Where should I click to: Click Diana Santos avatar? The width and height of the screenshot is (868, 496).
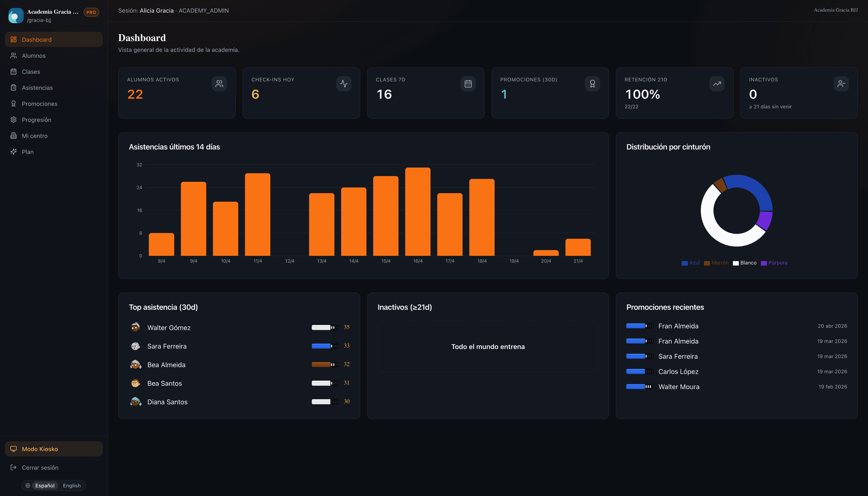[x=136, y=402]
